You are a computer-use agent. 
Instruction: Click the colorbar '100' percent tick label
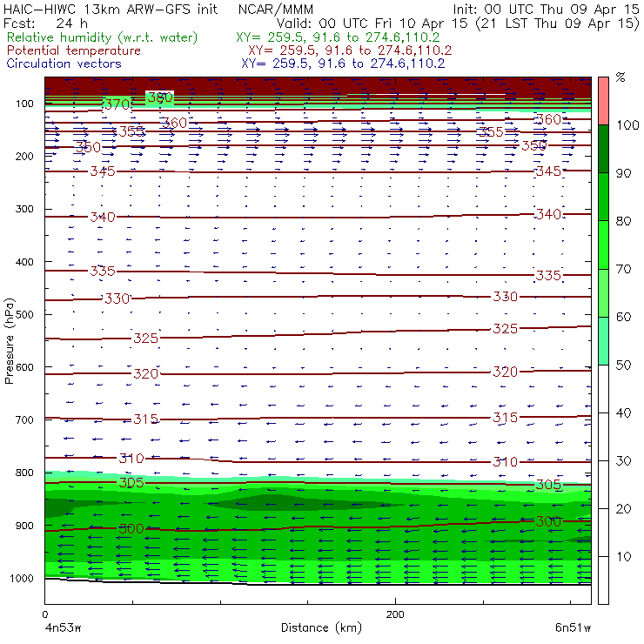628,124
